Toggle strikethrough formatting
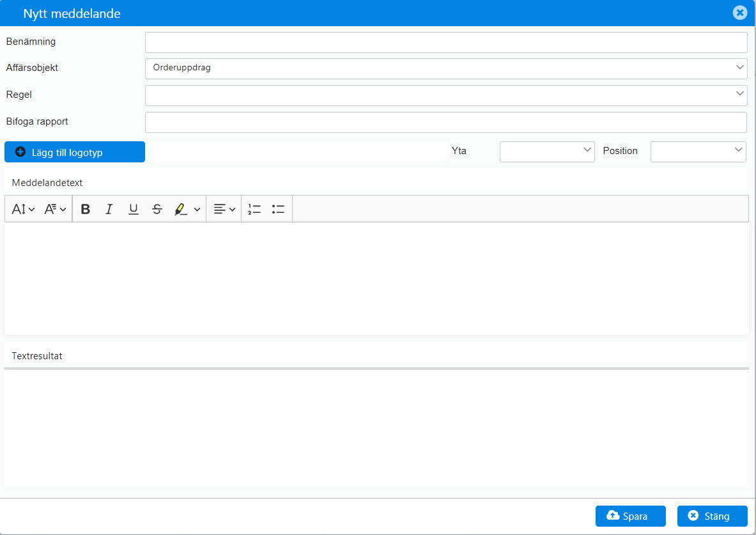756x535 pixels. (x=157, y=209)
